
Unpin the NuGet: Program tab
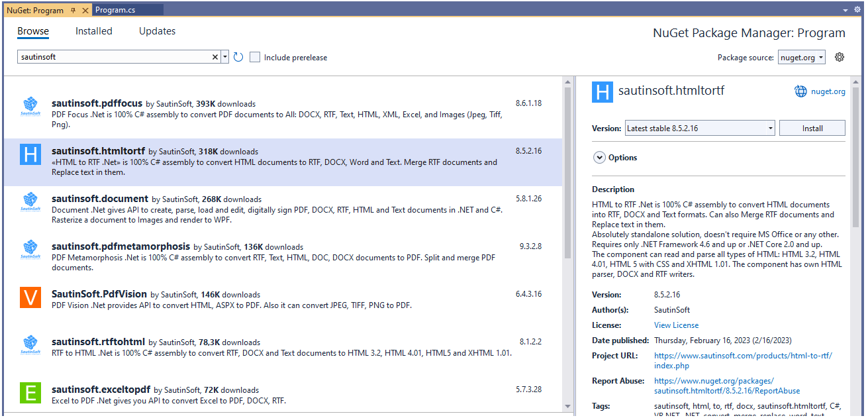pos(74,10)
